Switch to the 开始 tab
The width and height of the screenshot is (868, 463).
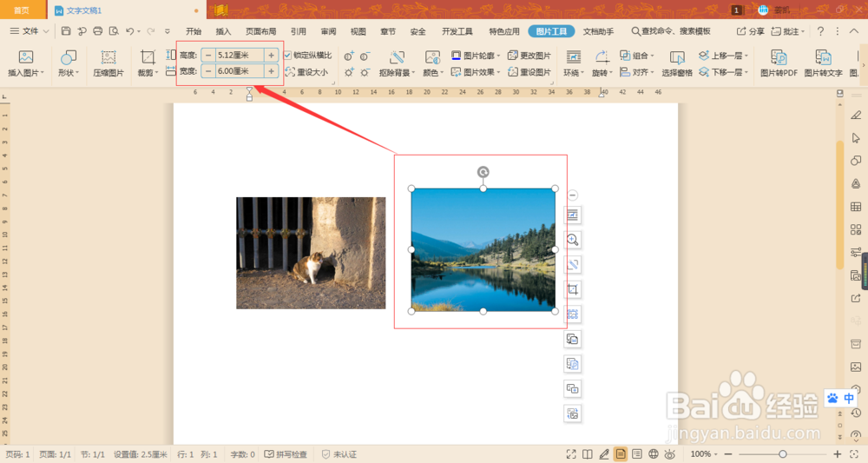[x=194, y=31]
